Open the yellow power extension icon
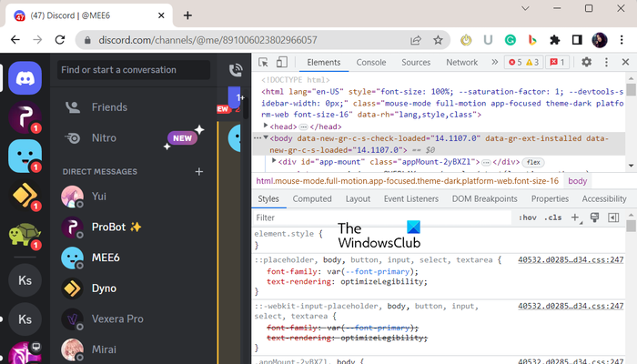Screen dimensions: 637x364 point(466,40)
